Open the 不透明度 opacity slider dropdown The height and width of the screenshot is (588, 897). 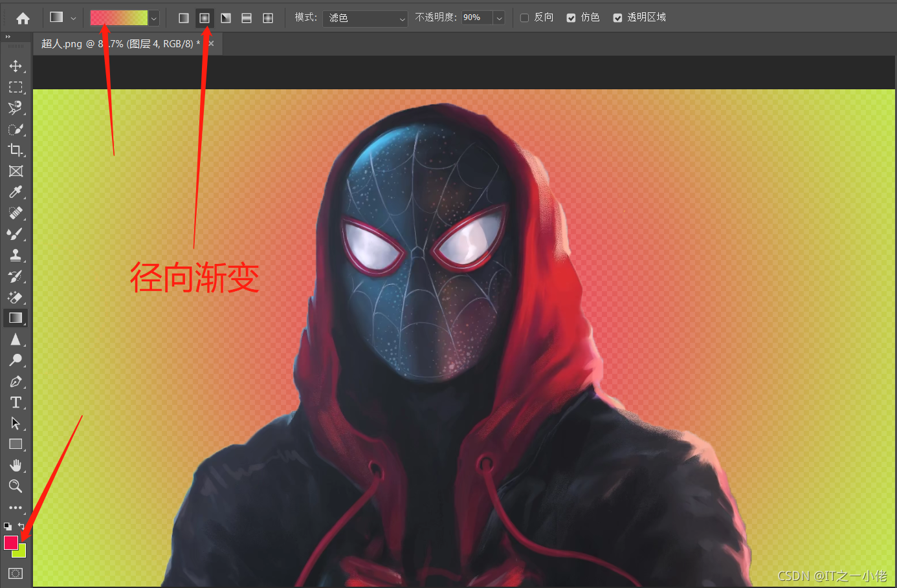[499, 18]
